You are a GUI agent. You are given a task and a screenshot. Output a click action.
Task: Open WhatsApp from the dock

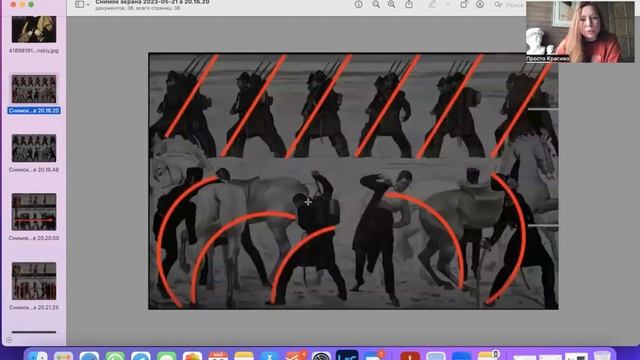click(x=115, y=356)
